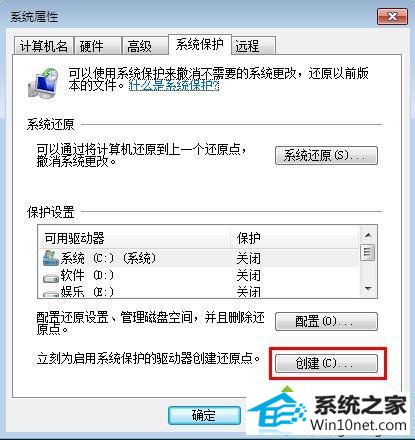Click the 娱乐 E: drive icon
Image resolution: width=415 pixels, height=440 pixels.
tap(51, 294)
